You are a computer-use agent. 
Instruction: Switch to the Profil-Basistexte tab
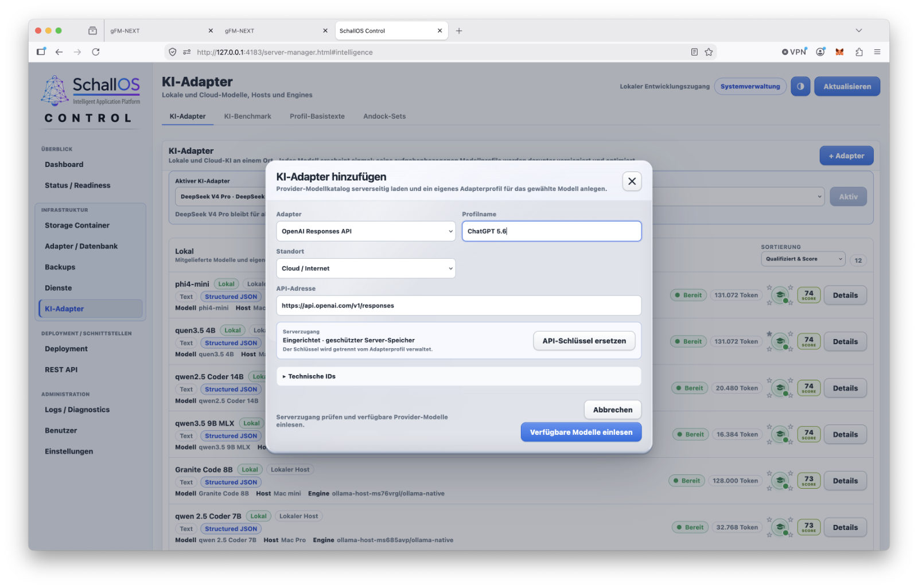tap(317, 116)
